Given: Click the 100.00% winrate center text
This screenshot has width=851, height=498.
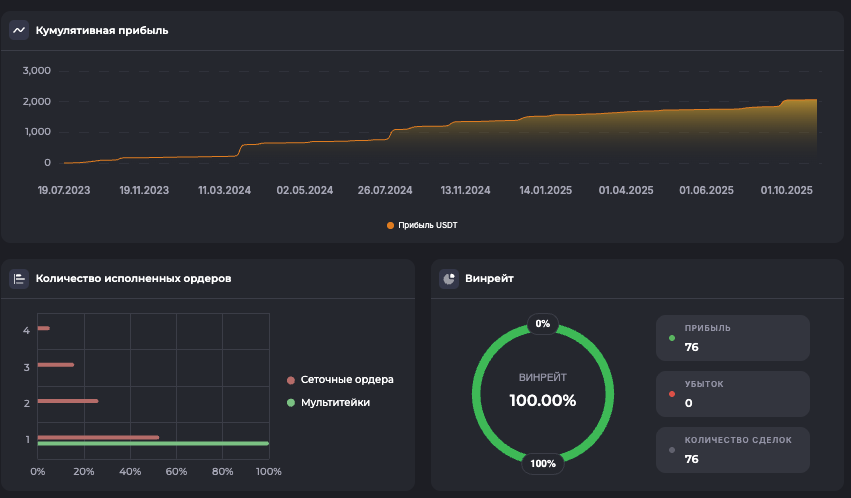Looking at the screenshot, I should pyautogui.click(x=542, y=401).
